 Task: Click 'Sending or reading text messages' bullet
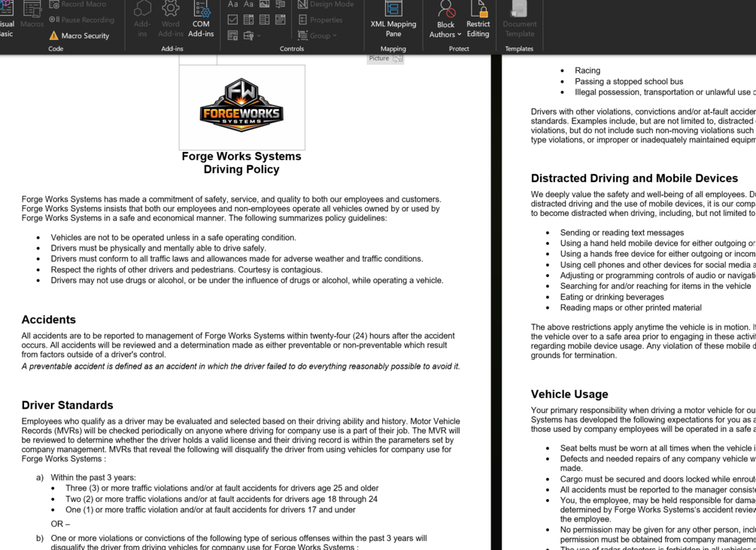click(x=622, y=232)
